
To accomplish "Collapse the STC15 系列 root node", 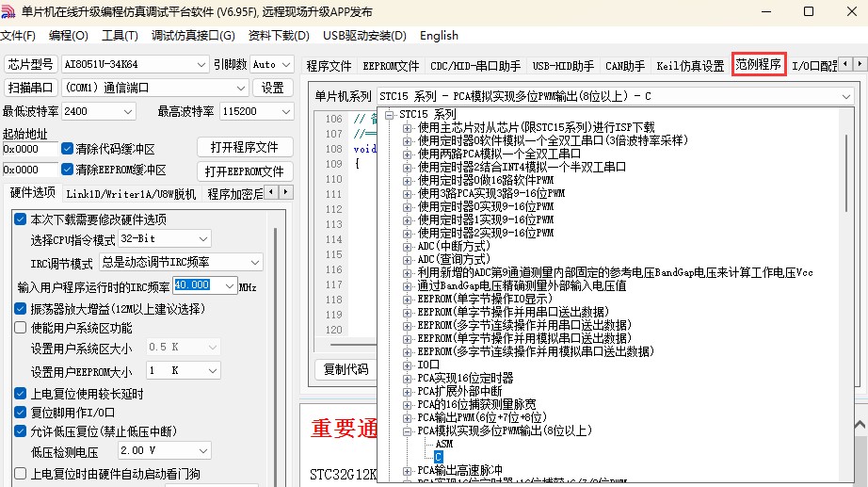I will click(388, 114).
